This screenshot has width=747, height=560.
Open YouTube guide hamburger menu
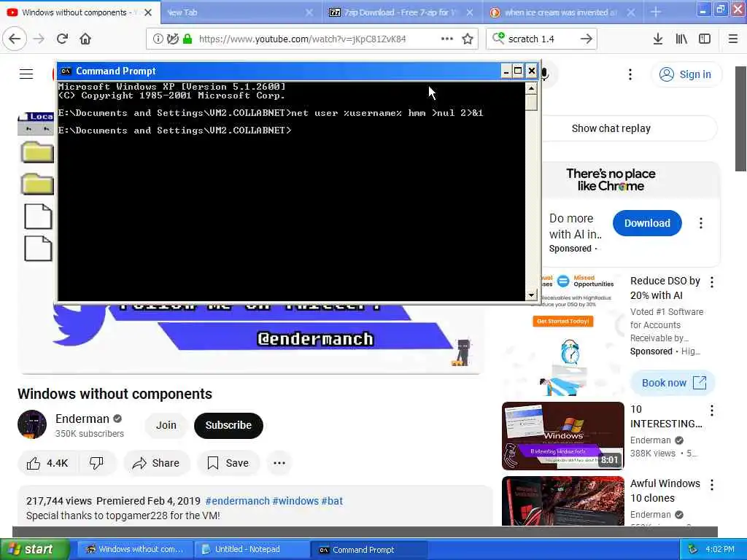(x=26, y=74)
